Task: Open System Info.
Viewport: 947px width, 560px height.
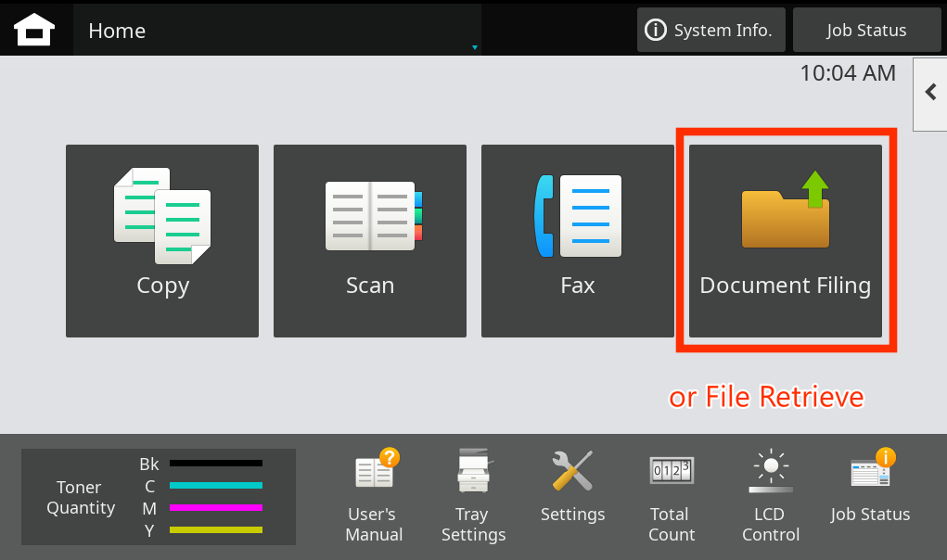Action: [x=710, y=29]
